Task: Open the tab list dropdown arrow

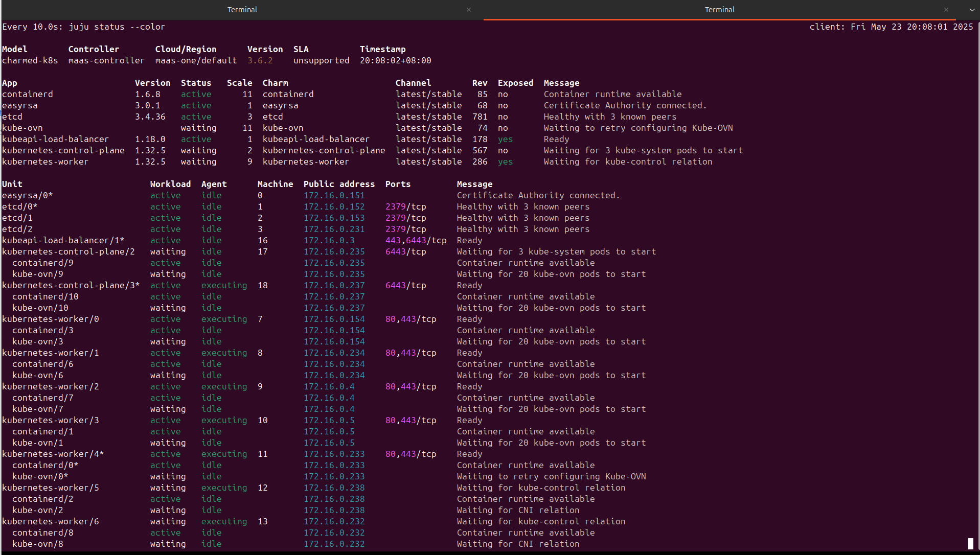Action: [x=972, y=10]
